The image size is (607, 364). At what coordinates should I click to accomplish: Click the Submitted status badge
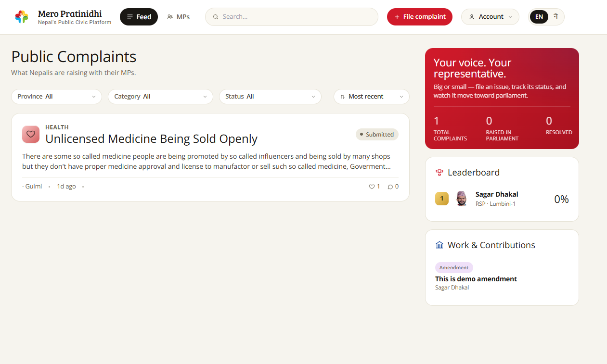[377, 135]
